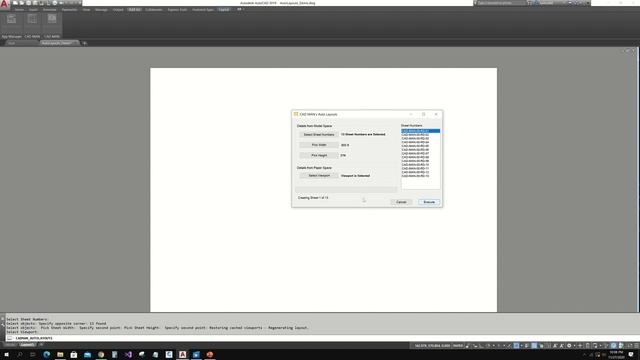Select the Layout ribbon tab
Viewport: 640px width, 360px height.
[224, 9]
